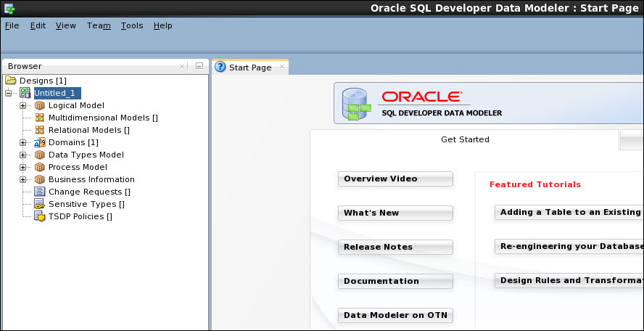
Task: Click the Sensitive Types key icon
Action: tap(40, 204)
